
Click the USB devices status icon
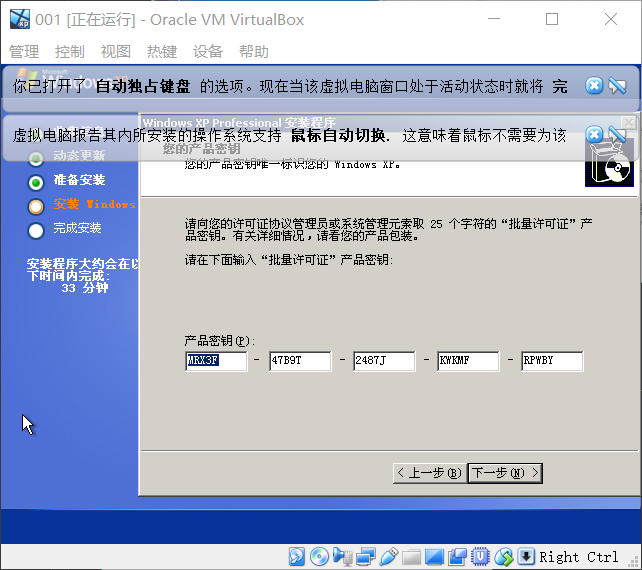389,557
